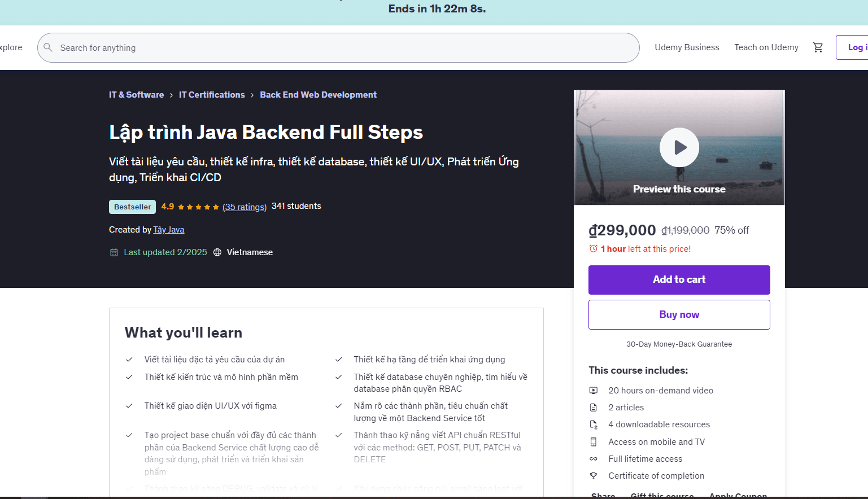Screen dimensions: 868x499
Task: Click the video icon beside 20 hours on-demand
Action: click(x=594, y=391)
